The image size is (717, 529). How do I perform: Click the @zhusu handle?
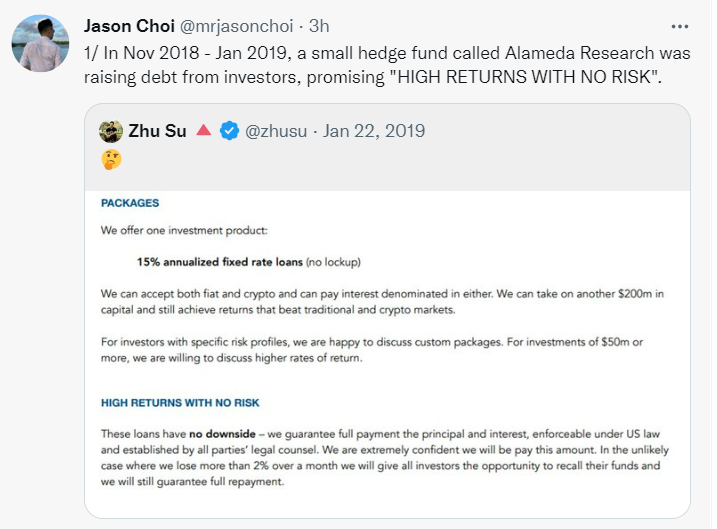click(x=281, y=131)
